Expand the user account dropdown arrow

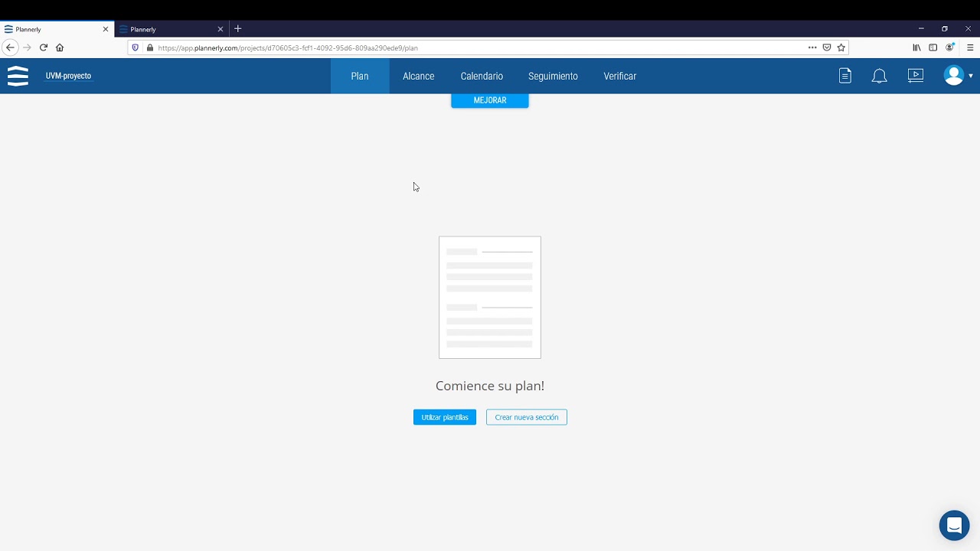coord(971,76)
